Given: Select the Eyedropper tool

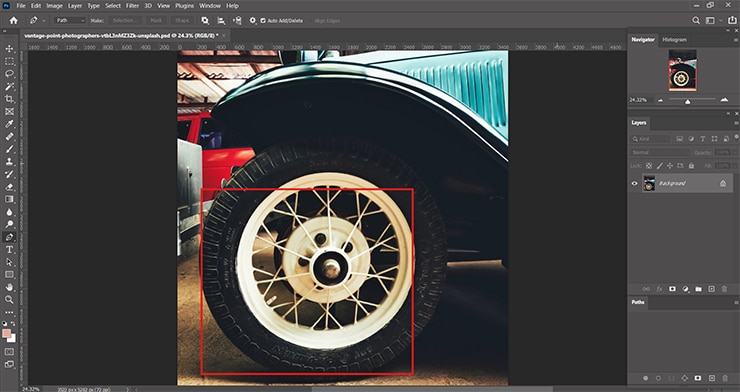Looking at the screenshot, I should pos(9,124).
